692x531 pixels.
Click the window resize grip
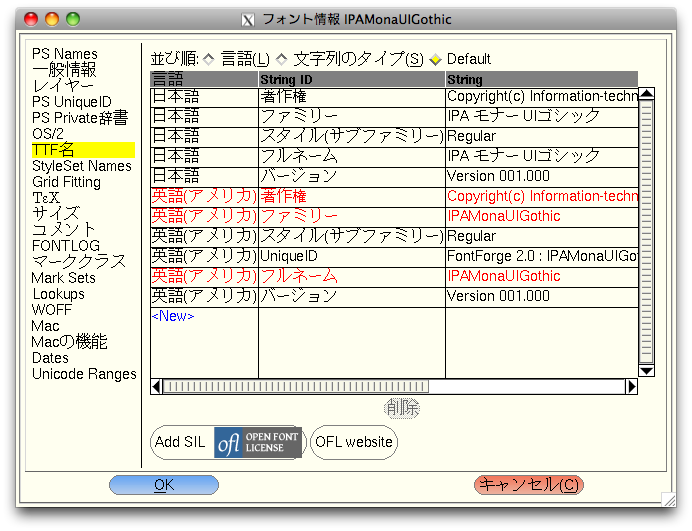pos(669,499)
